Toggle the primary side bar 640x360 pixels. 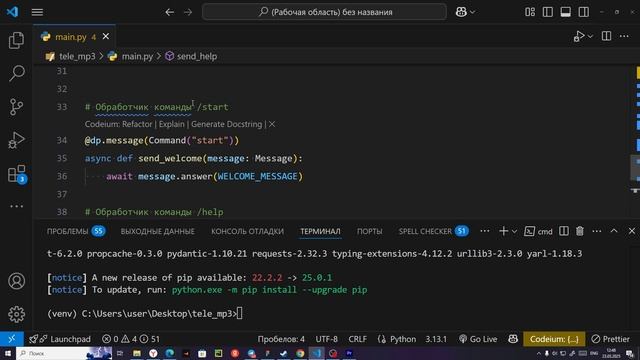point(548,12)
